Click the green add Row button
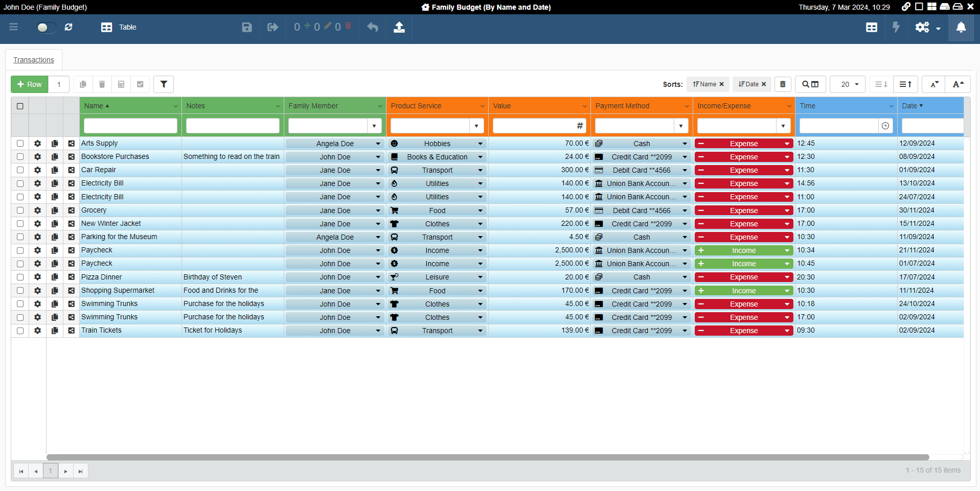 pos(30,84)
